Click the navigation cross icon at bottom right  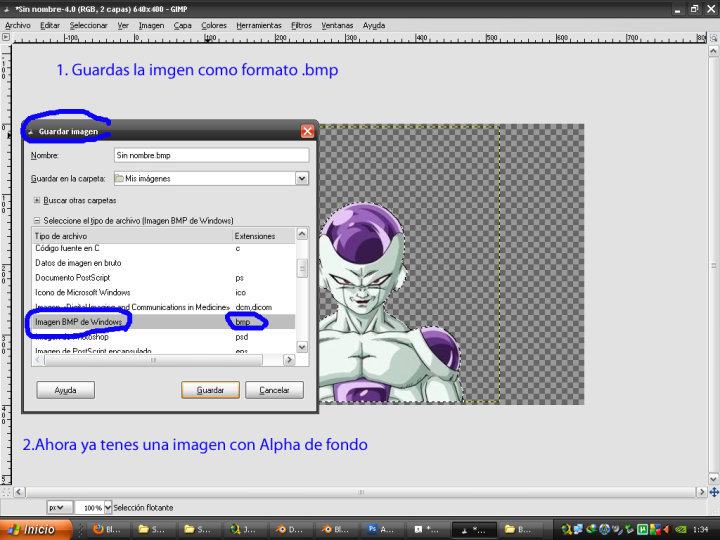[714, 492]
